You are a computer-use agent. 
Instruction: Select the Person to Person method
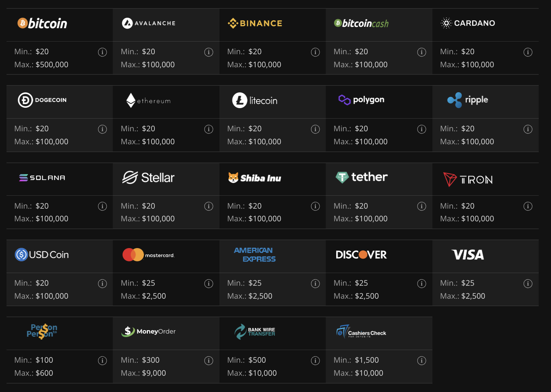pos(42,331)
